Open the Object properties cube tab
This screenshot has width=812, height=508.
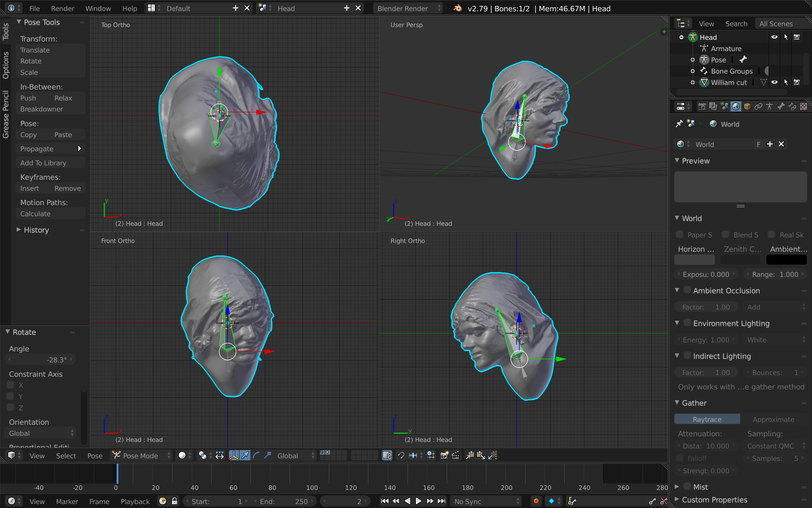coord(747,106)
